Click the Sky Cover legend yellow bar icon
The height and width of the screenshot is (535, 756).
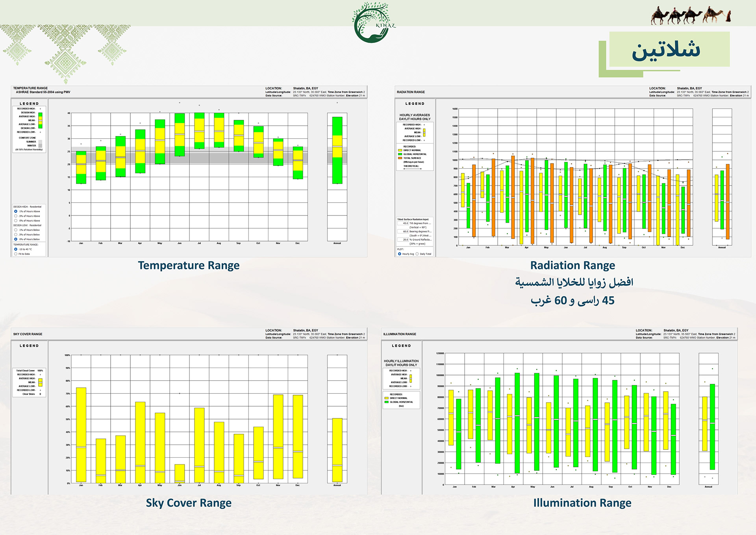point(40,382)
